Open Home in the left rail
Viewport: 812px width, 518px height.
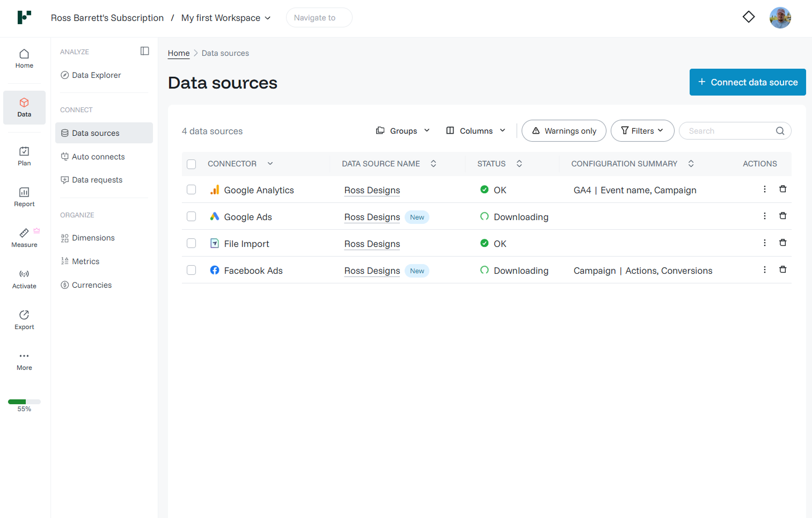24,59
